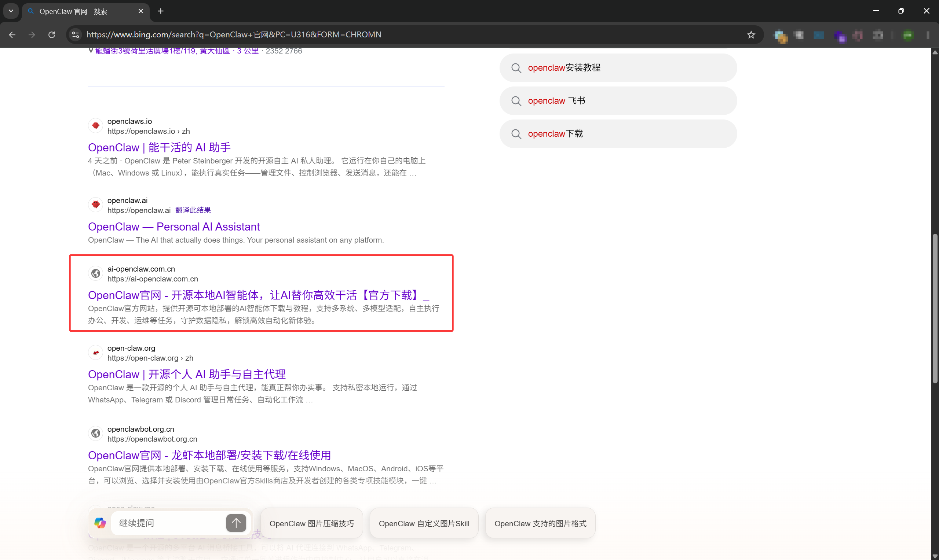Viewport: 939px width, 560px height.
Task: Click the browser back arrow
Action: point(12,35)
